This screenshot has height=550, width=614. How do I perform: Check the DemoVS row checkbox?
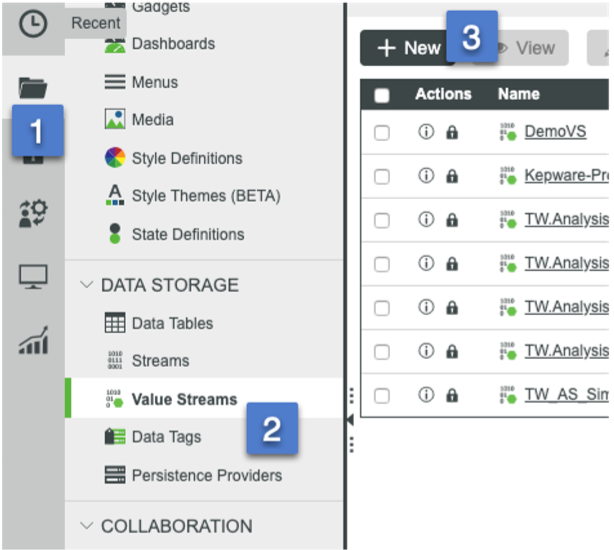382,133
